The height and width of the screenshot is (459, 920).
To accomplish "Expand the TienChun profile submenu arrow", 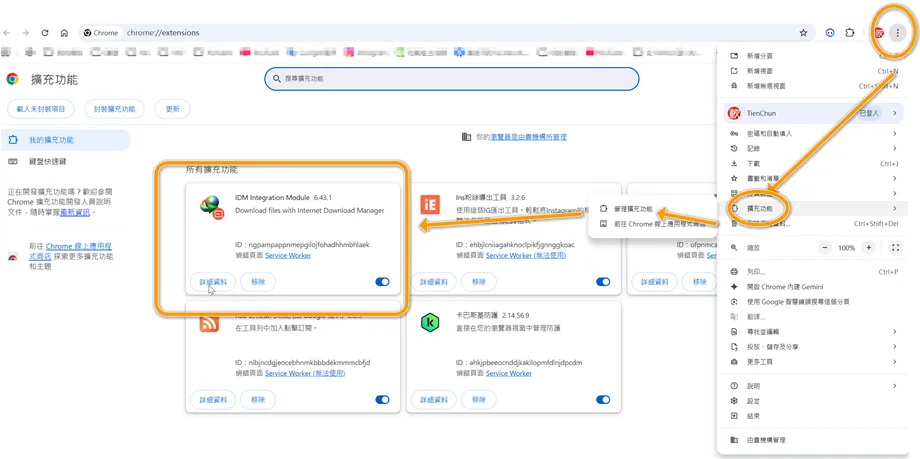I will tap(895, 113).
